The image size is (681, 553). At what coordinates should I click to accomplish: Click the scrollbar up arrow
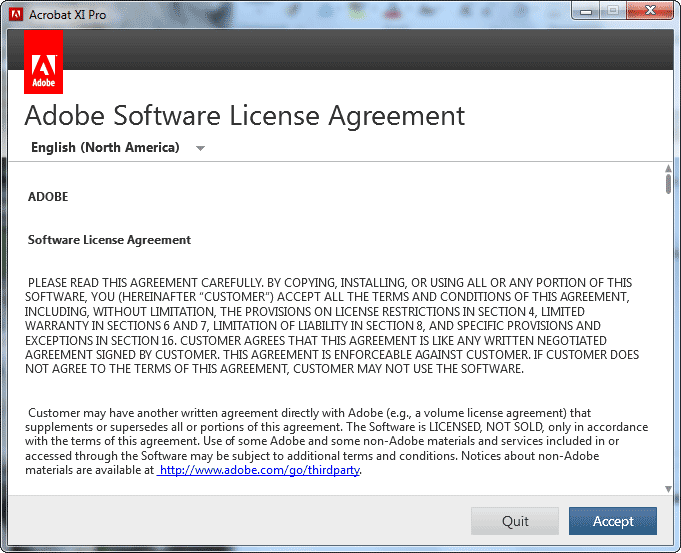pos(668,168)
